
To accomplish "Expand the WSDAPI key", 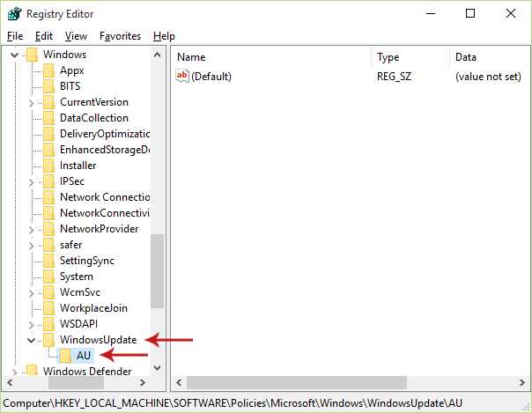I will (31, 324).
